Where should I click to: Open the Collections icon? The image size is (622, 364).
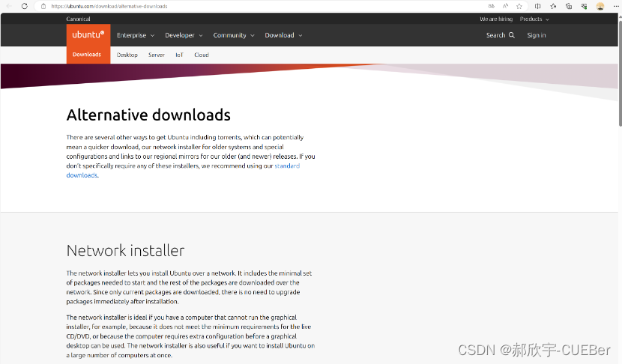coord(569,6)
